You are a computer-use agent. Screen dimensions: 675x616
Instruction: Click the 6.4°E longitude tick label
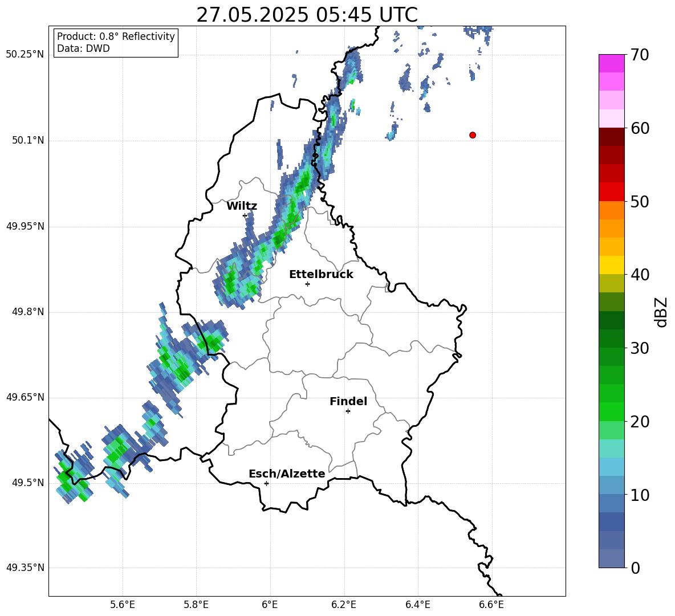[x=417, y=605]
